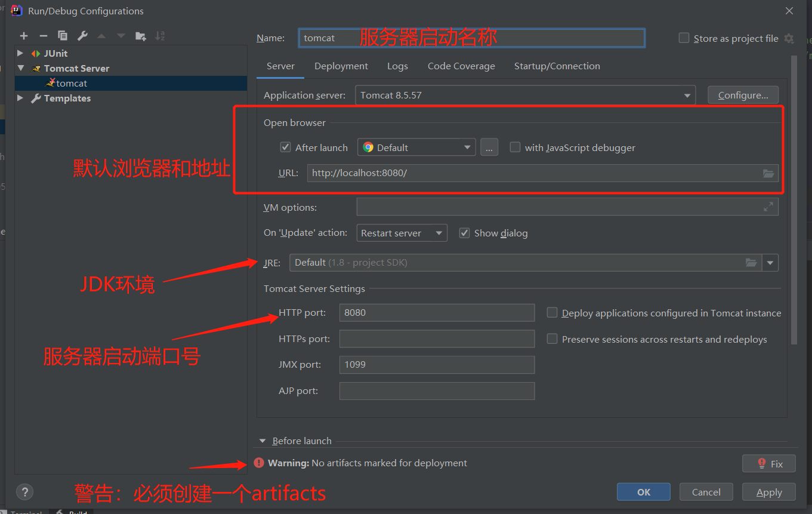Screen dimensions: 812x514
Task: Move configuration down arrow icon
Action: tap(121, 36)
